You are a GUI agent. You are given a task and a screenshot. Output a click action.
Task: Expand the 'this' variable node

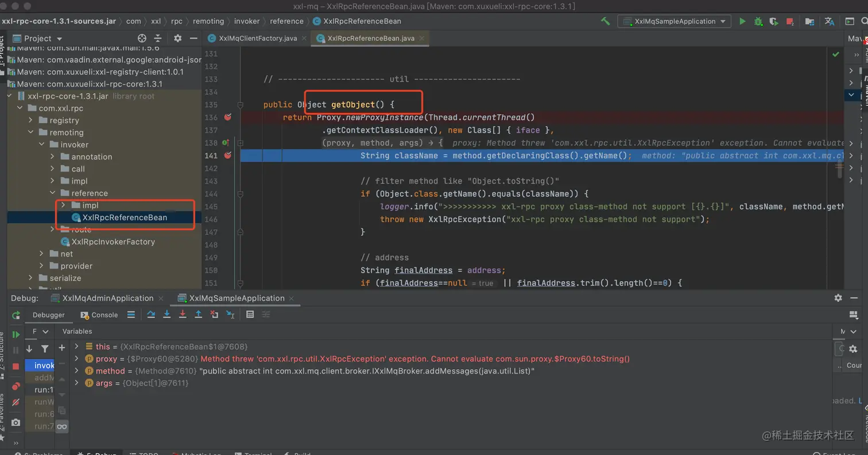click(76, 347)
